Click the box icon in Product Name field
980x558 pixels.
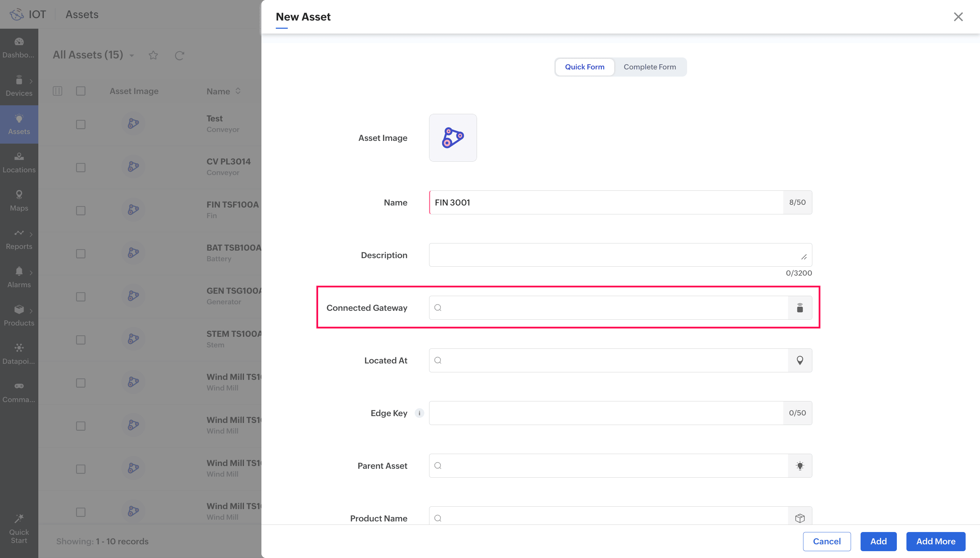(799, 518)
